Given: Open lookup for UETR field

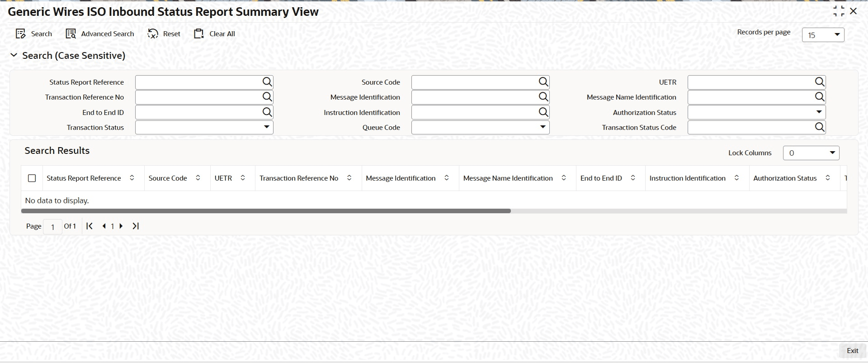Looking at the screenshot, I should [820, 82].
